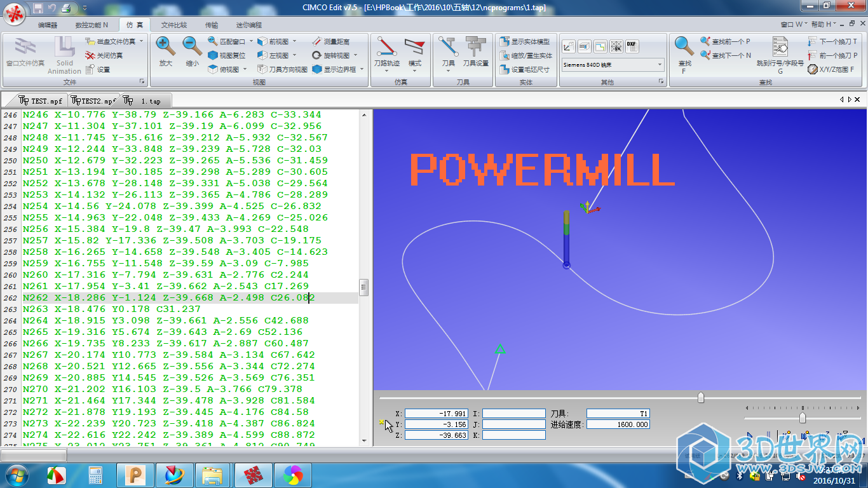
Task: Open the Siemens 840D machine type dropdown
Action: [660, 65]
